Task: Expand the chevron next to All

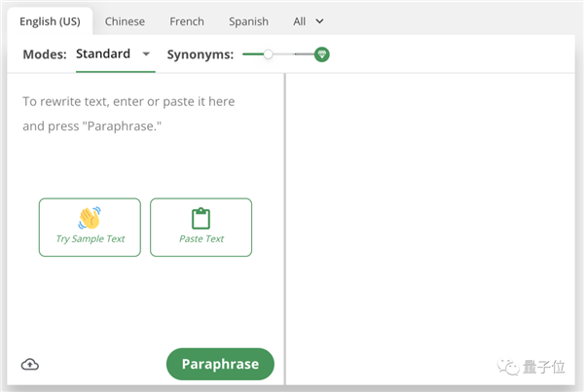Action: (320, 20)
